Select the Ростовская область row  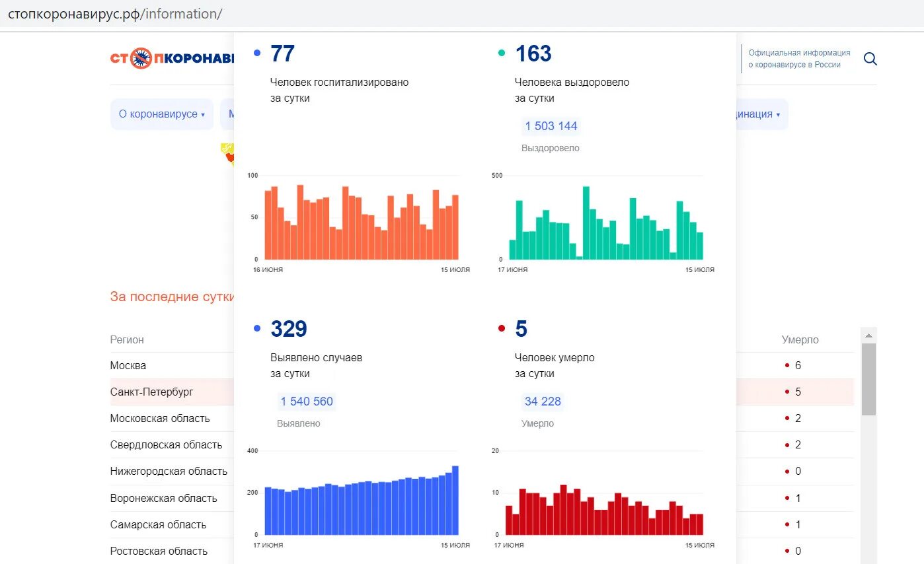[x=482, y=551]
